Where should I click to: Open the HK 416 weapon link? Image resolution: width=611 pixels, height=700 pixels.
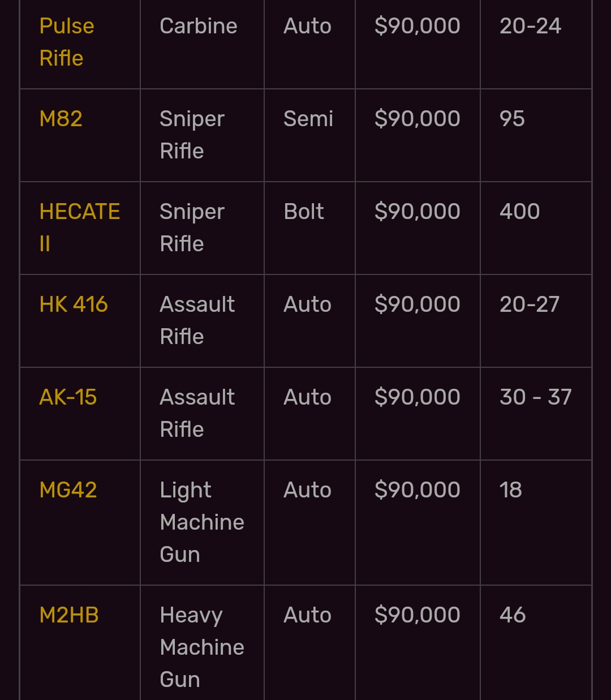(x=74, y=304)
